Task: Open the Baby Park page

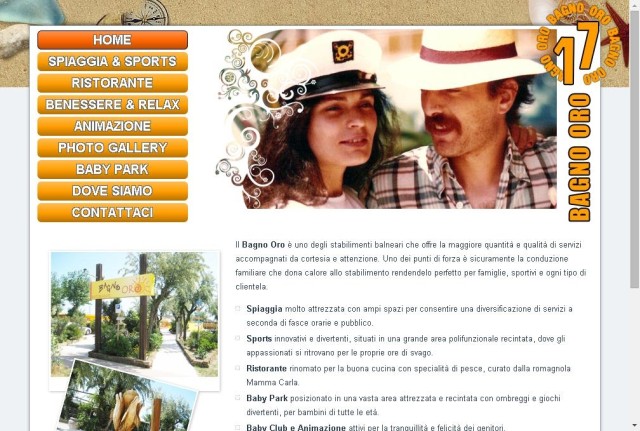Action: 112,169
